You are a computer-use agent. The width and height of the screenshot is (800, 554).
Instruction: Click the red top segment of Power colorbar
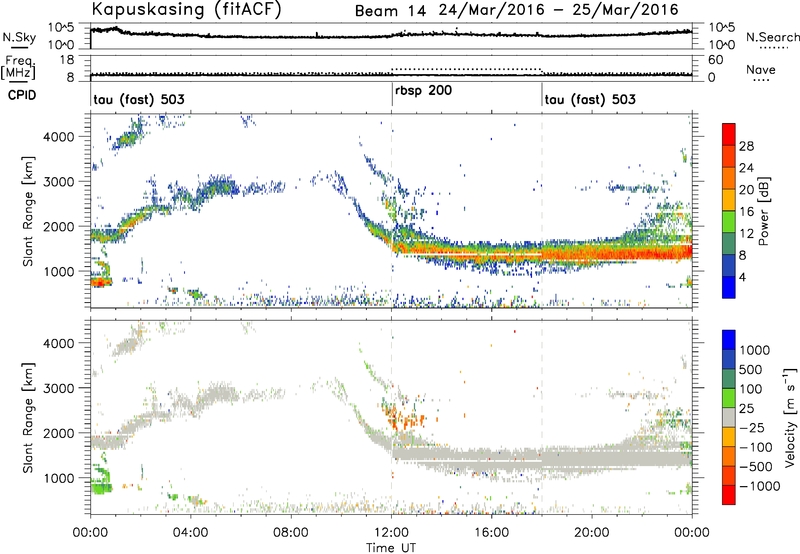coord(729,134)
